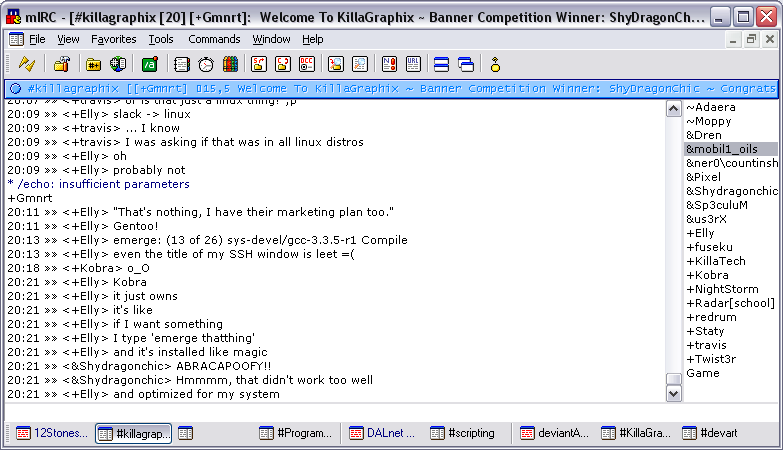Open the File menu
This screenshot has width=783, height=450.
37,39
